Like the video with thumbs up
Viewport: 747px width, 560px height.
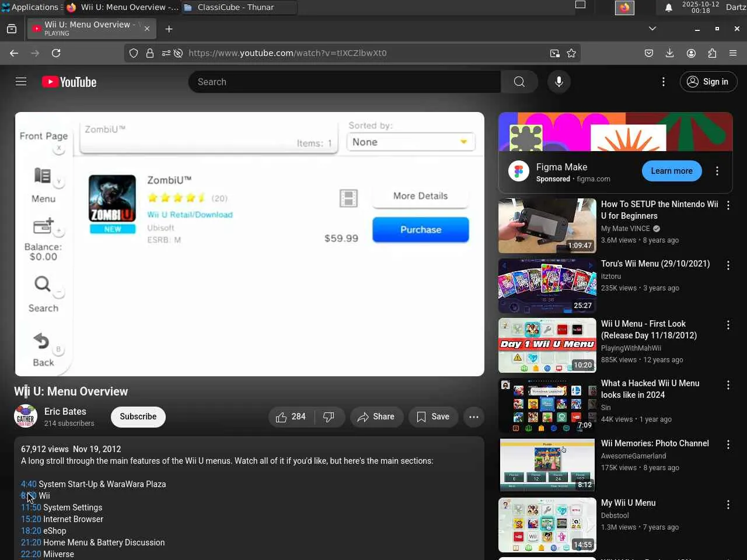[x=291, y=416]
